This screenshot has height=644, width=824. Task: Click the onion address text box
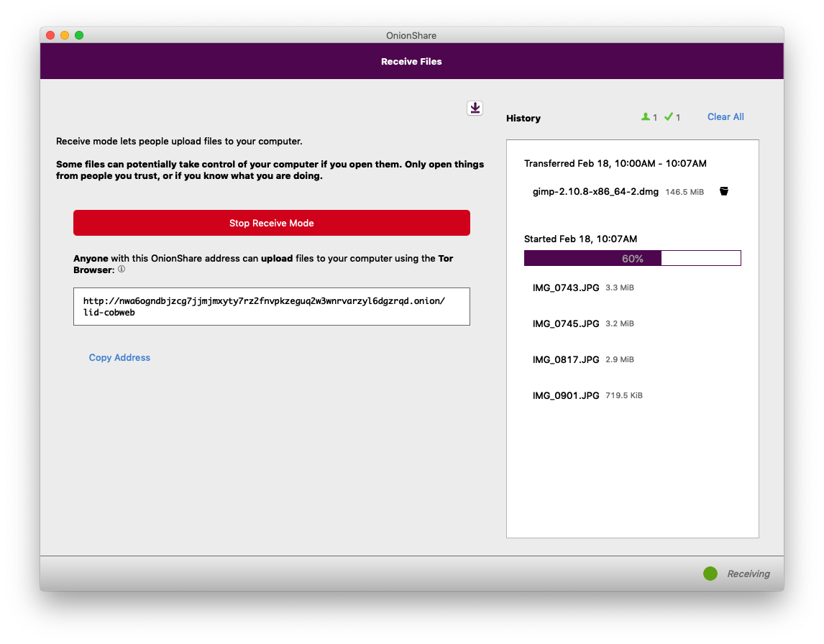point(272,307)
